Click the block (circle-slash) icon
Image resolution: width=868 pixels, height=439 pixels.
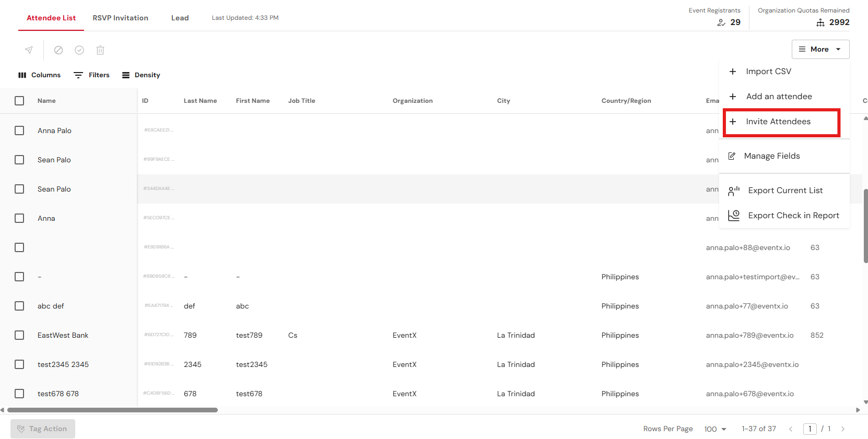[x=58, y=50]
